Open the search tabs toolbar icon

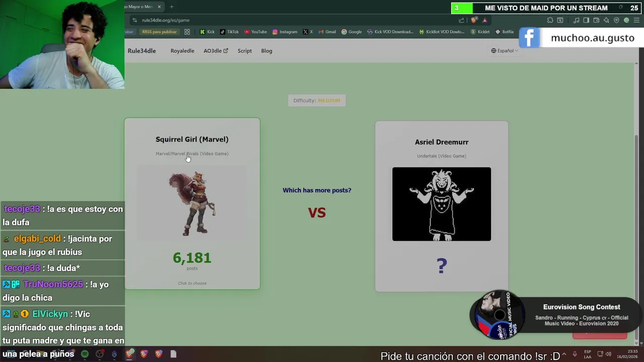click(x=560, y=20)
